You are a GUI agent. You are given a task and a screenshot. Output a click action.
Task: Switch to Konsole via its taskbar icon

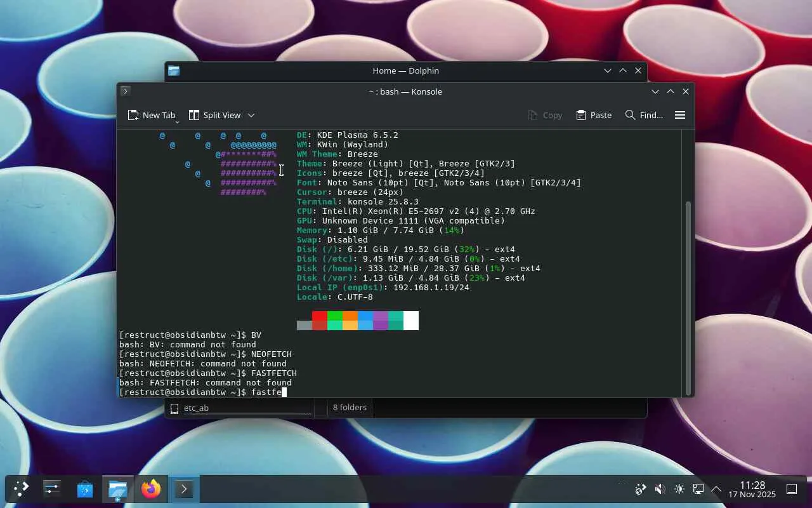[184, 489]
